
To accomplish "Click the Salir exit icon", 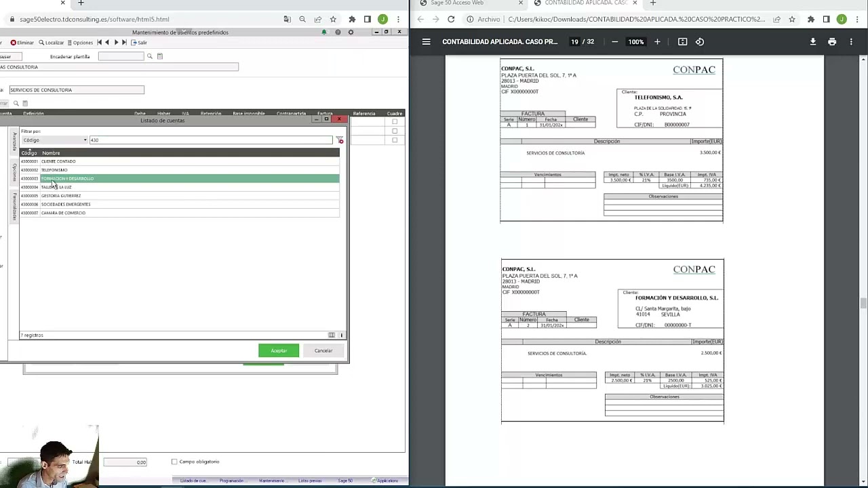I will pos(139,43).
